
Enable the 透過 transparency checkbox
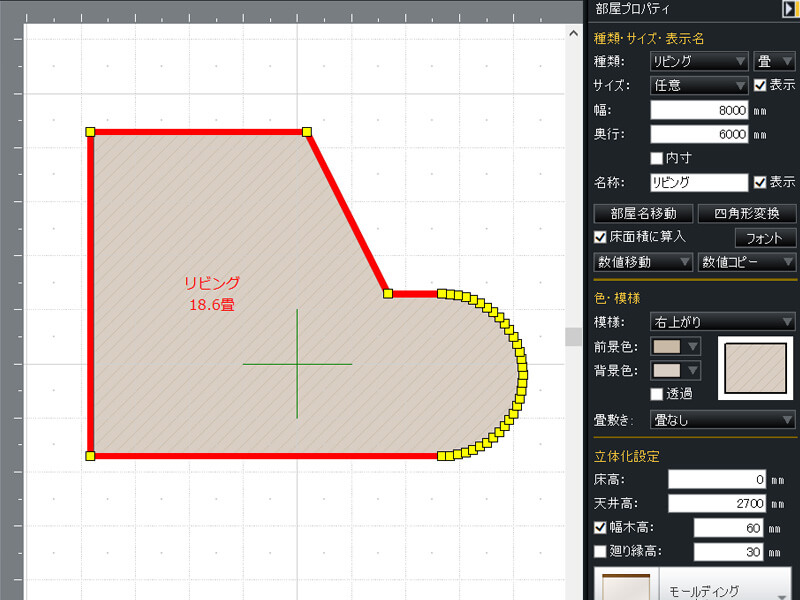tap(657, 394)
